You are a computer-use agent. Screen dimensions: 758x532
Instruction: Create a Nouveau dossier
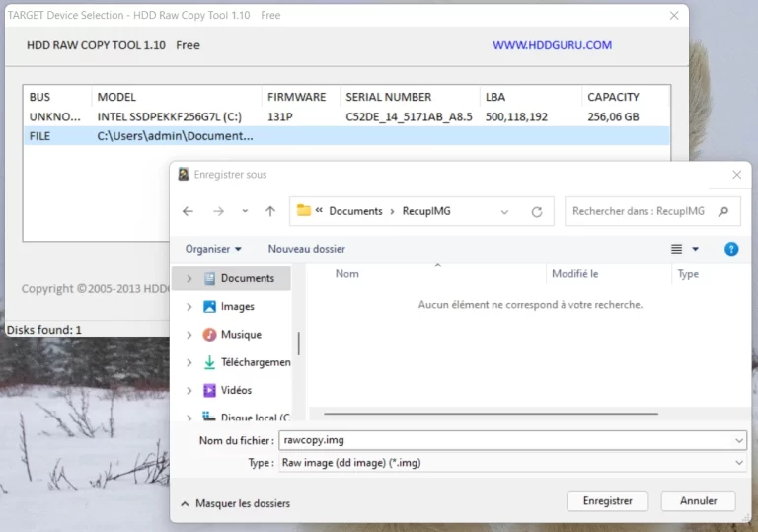(x=307, y=249)
